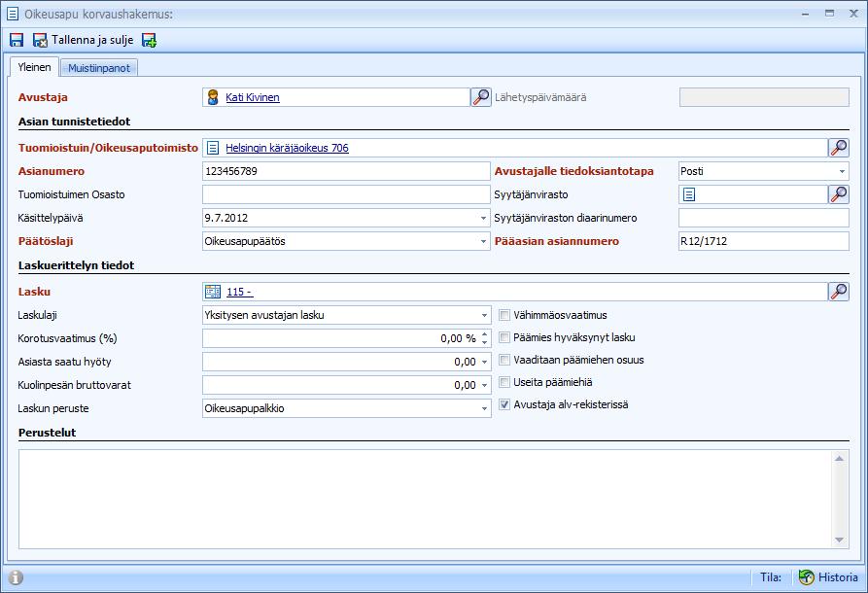The width and height of the screenshot is (868, 593).
Task: Click the Save floppy disk icon
Action: pos(17,40)
